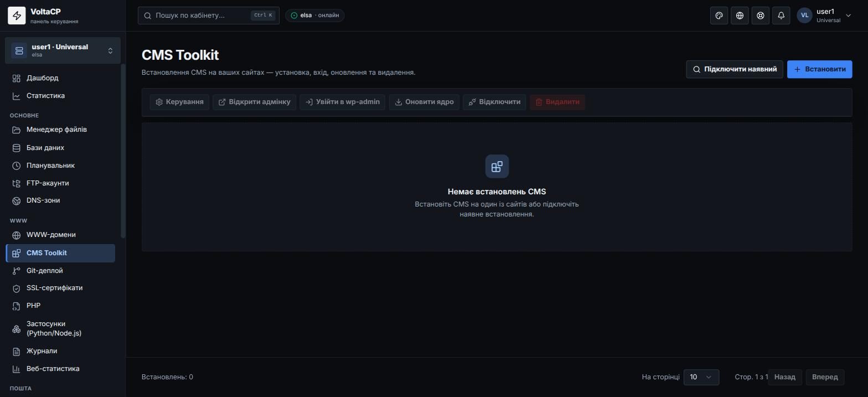The width and height of the screenshot is (868, 397).
Task: Click the SSL-сертифікати shield icon
Action: click(x=17, y=288)
